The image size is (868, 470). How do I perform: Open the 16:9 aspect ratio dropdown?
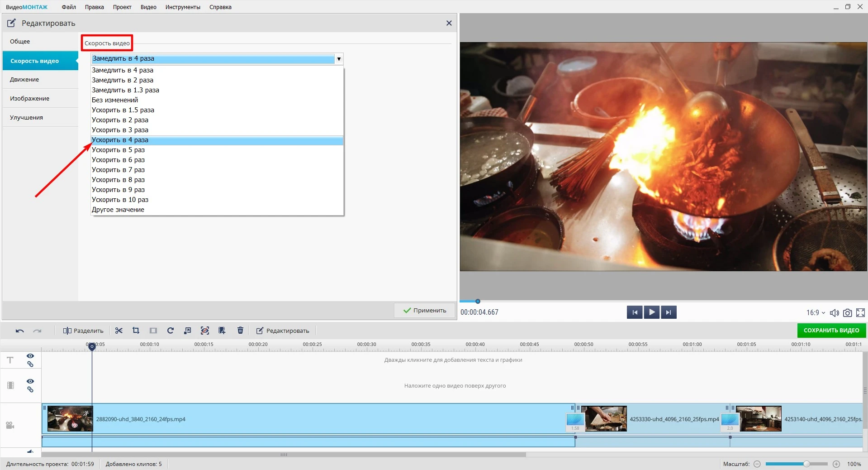click(816, 312)
